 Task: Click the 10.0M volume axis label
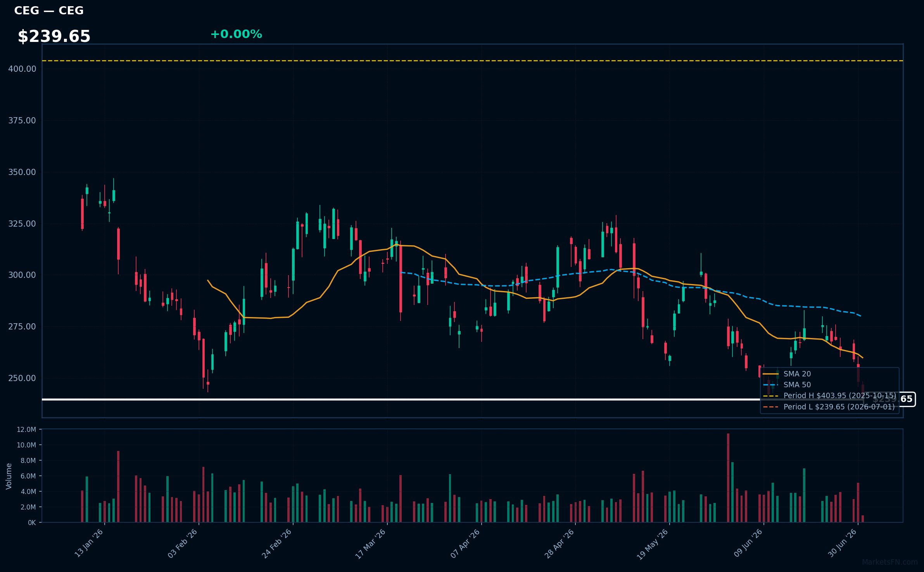(26, 445)
